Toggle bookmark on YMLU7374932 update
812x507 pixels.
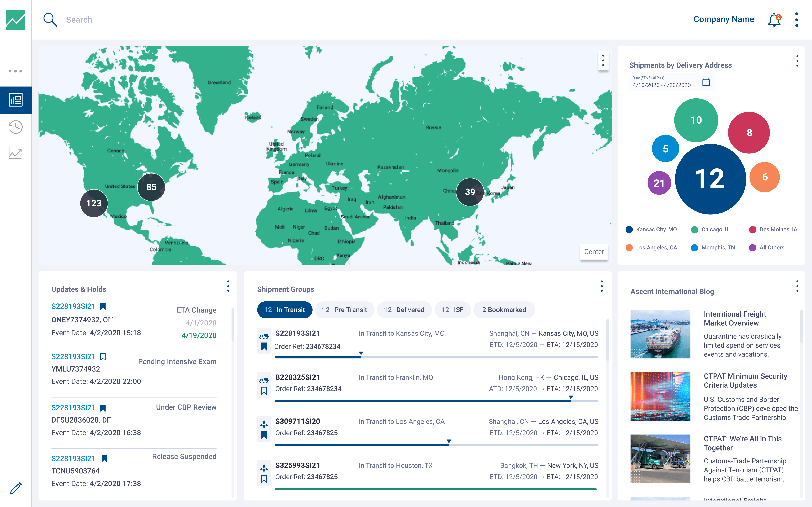tap(103, 356)
